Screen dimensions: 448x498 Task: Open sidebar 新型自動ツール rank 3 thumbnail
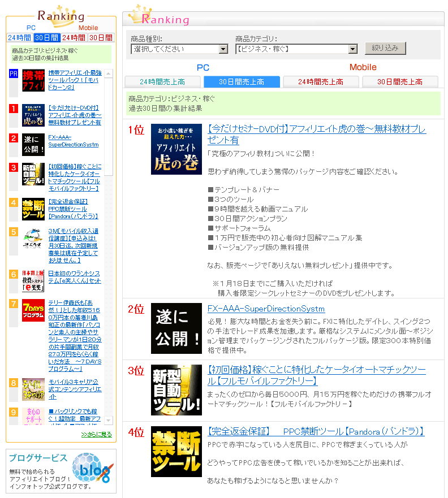tap(33, 174)
